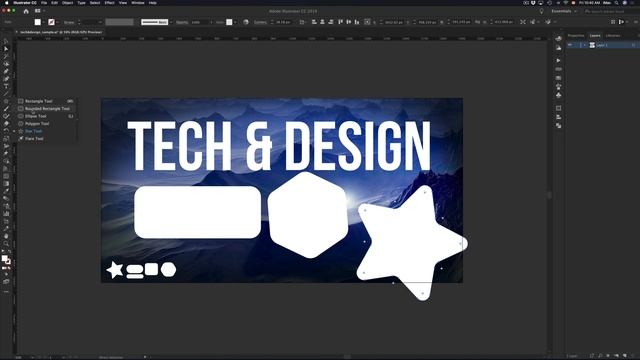The width and height of the screenshot is (640, 360).
Task: Toggle visibility eye of Layer 1
Action: click(570, 45)
